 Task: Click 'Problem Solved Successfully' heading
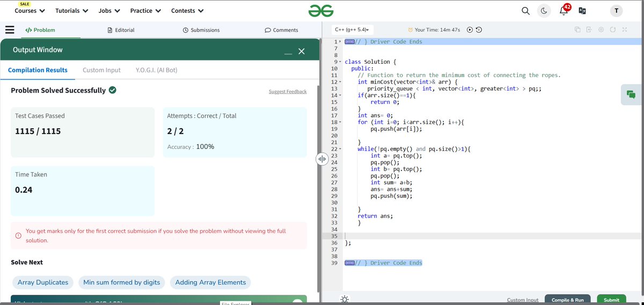click(x=58, y=90)
